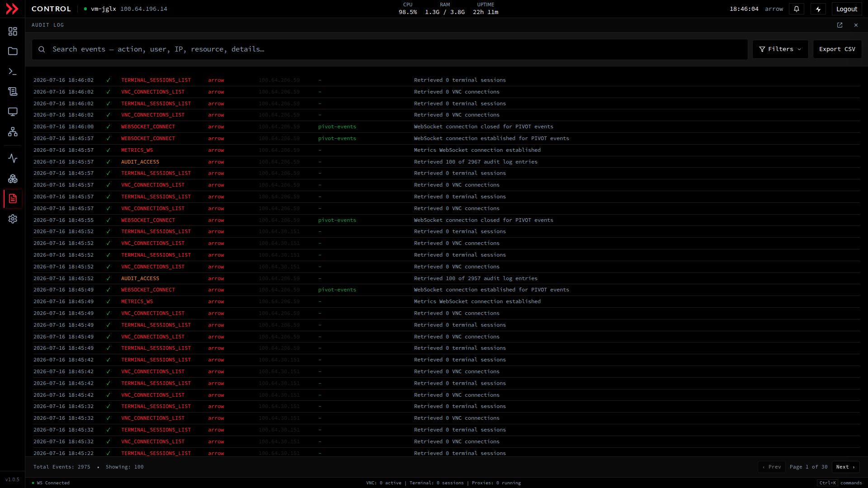The image size is (868, 488).
Task: Click the CPU 98.5% metric
Action: pos(408,9)
